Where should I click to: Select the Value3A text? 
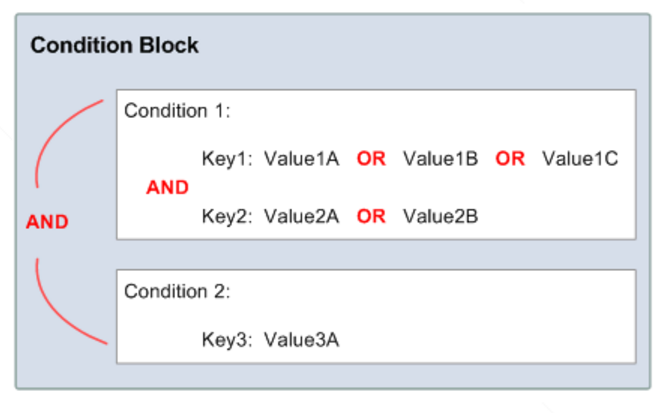point(301,340)
